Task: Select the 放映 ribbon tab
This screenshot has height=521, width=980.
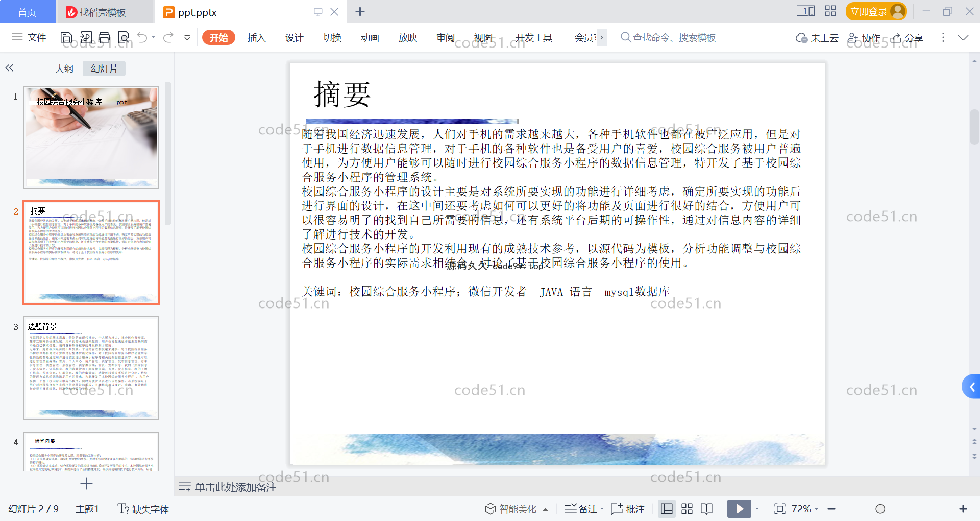Action: [x=407, y=37]
